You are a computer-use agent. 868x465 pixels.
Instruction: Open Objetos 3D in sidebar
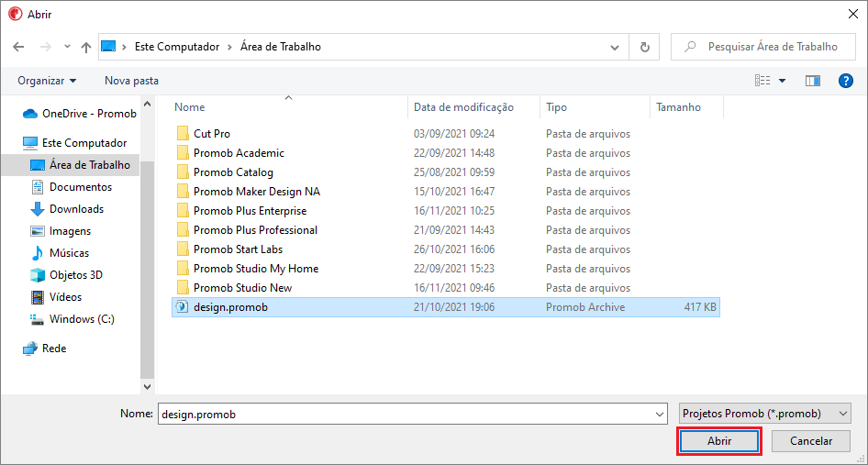[x=66, y=275]
